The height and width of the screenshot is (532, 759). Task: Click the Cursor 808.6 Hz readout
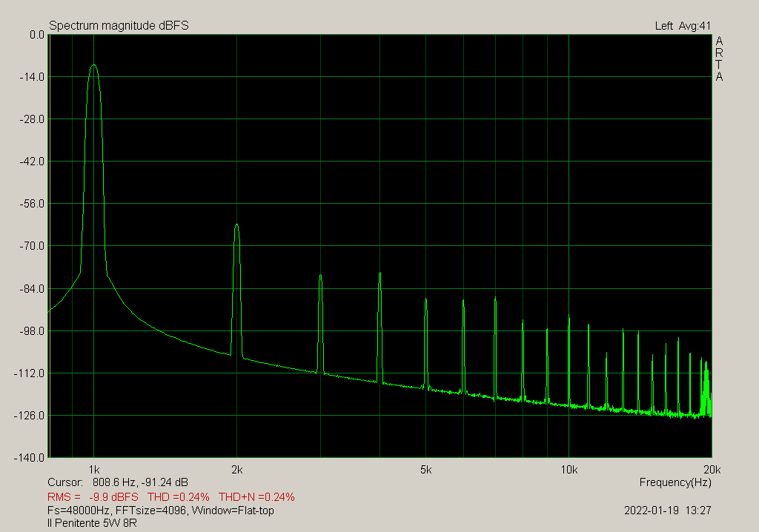click(x=118, y=482)
